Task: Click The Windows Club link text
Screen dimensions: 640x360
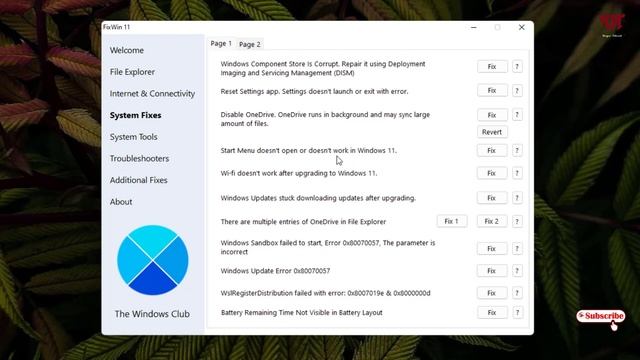Action: [152, 314]
